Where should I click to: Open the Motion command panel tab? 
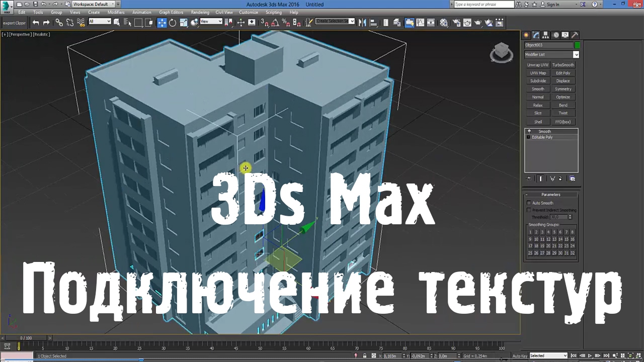click(x=556, y=35)
